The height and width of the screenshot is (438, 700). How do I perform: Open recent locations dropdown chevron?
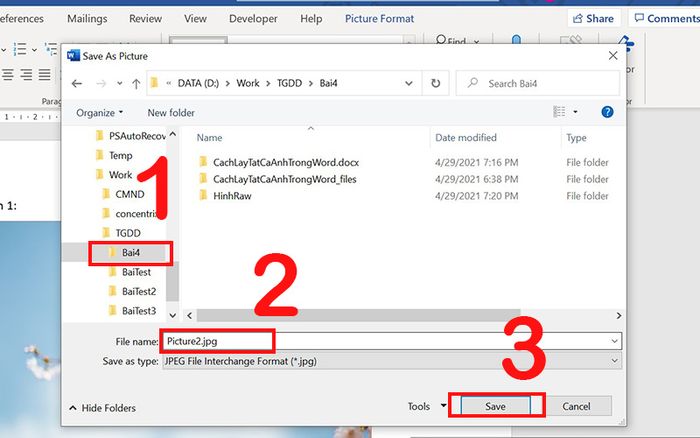coord(119,83)
